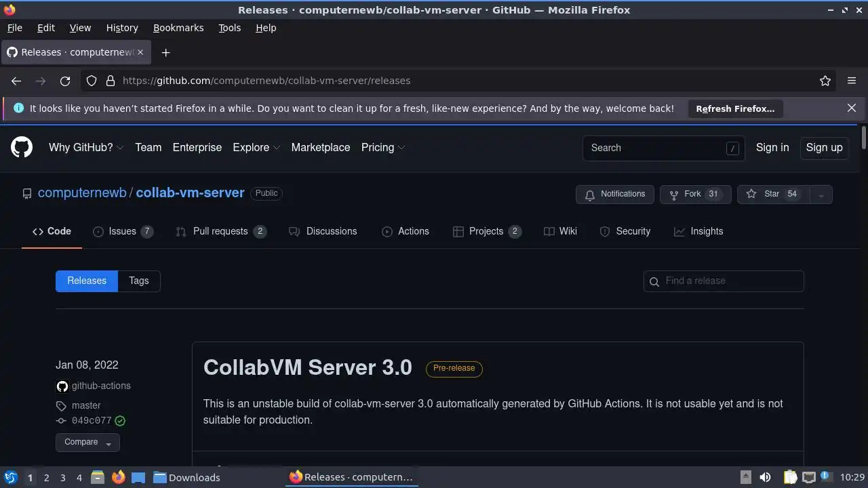Open the Projects tab
The width and height of the screenshot is (868, 488).
486,232
